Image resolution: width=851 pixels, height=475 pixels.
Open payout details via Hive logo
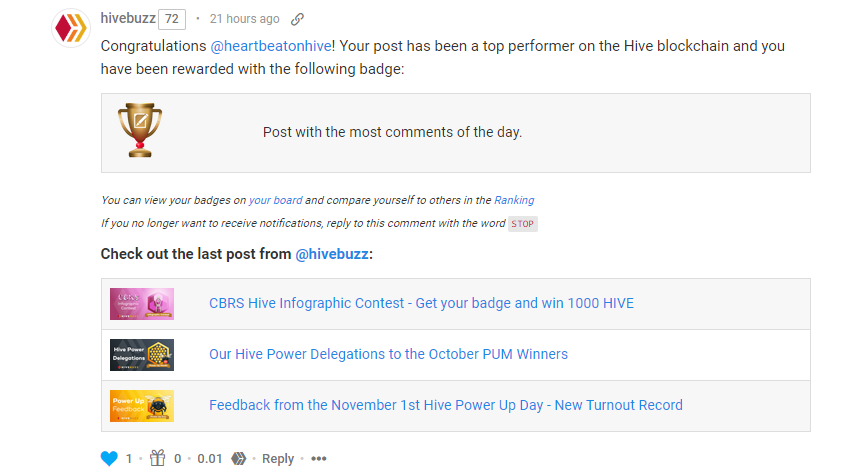tap(238, 459)
